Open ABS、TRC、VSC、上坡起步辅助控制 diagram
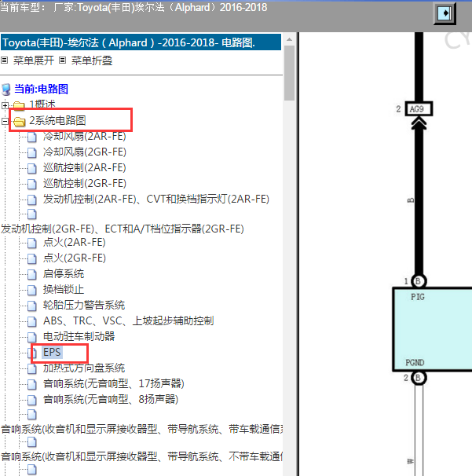This screenshot has height=476, width=472. [128, 321]
